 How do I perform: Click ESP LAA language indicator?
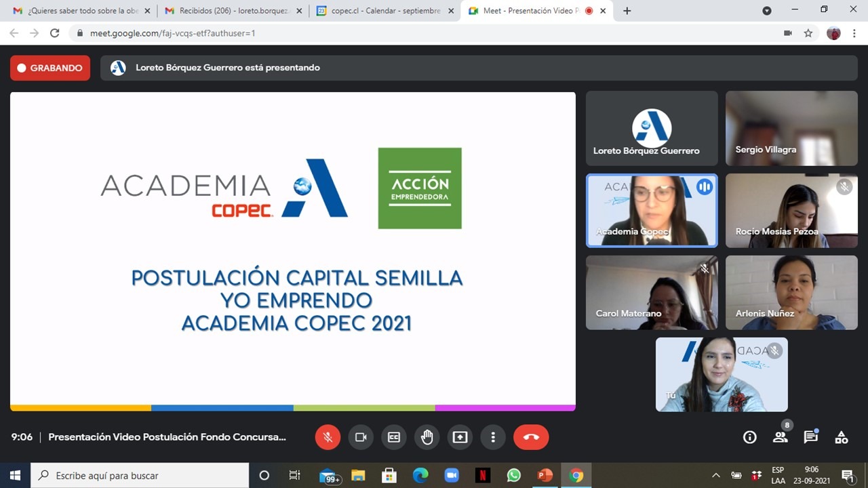778,475
